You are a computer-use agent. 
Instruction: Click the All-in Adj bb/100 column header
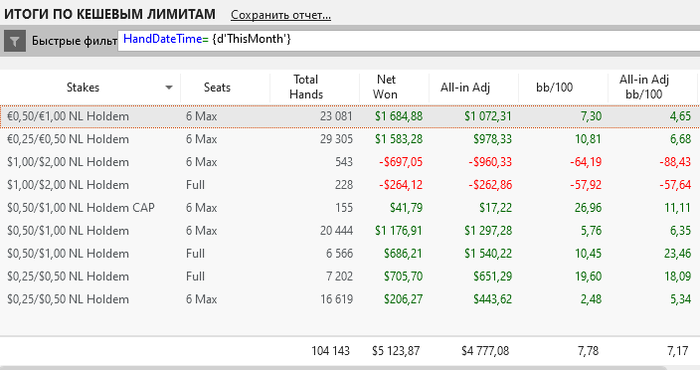644,87
